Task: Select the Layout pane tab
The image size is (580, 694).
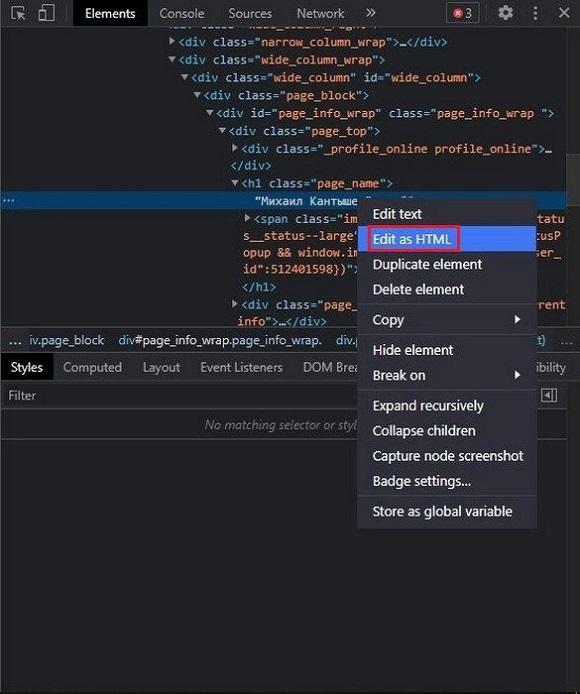Action: (x=161, y=367)
